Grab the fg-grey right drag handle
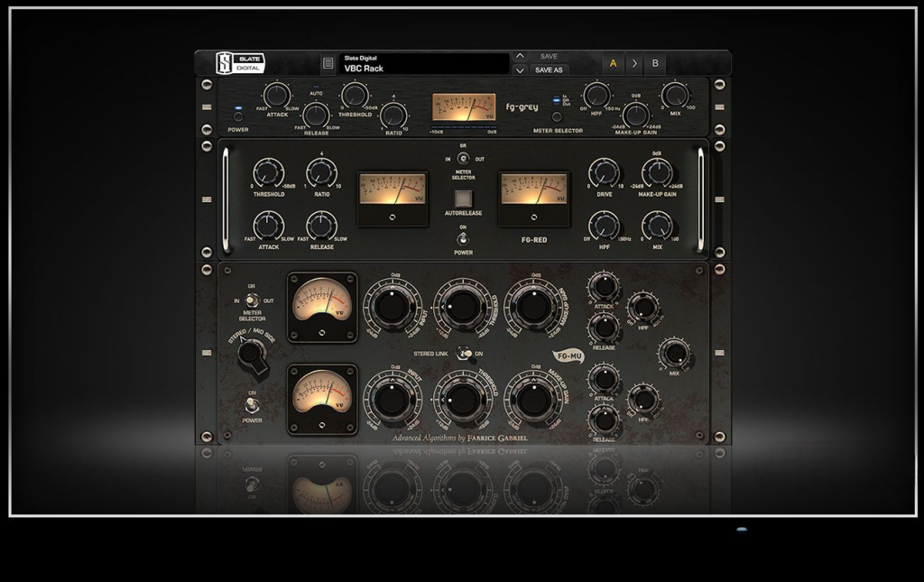 click(719, 107)
